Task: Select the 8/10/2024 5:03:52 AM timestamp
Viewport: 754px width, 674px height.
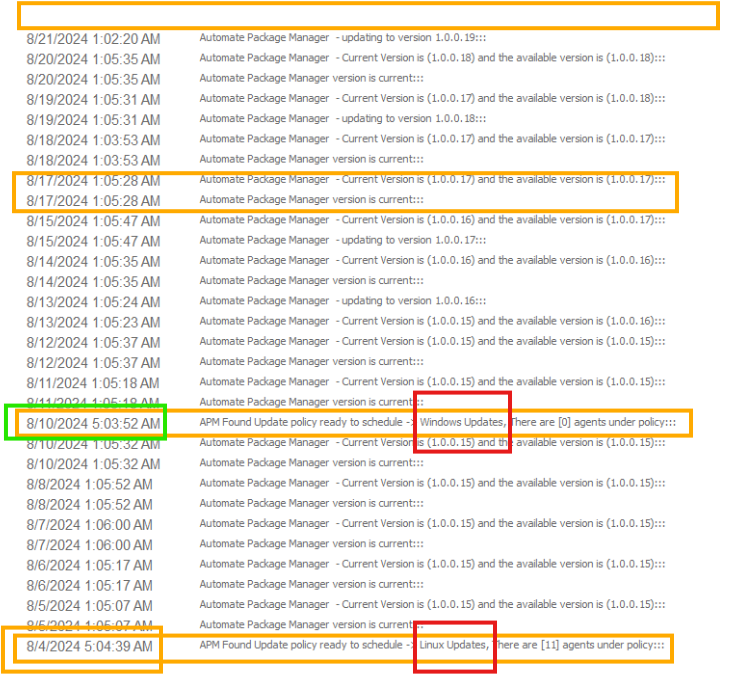Action: (x=93, y=424)
